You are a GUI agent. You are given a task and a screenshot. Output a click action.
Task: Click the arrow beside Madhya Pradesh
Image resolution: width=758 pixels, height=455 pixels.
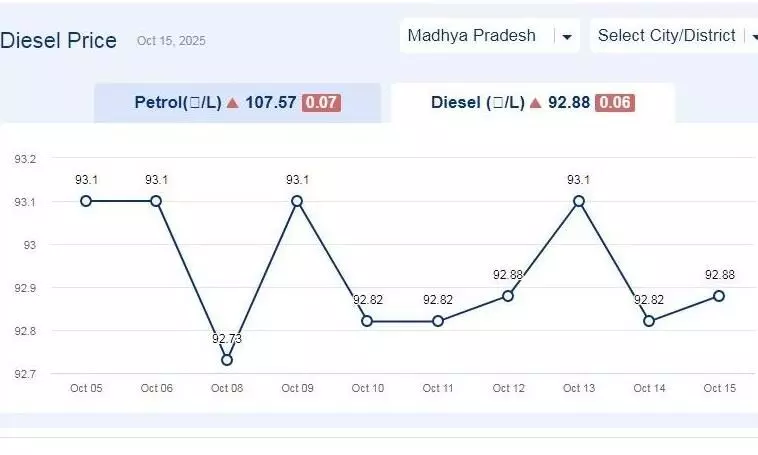(x=567, y=37)
